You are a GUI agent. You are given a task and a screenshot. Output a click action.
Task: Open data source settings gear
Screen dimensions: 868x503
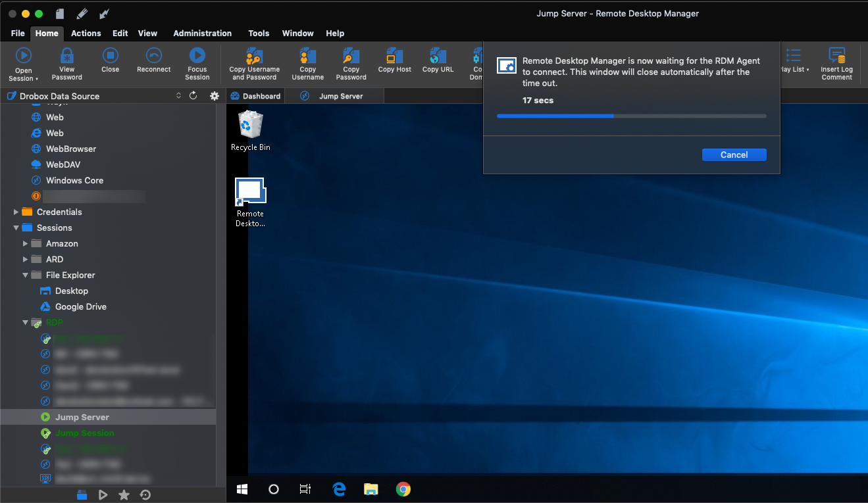click(x=214, y=96)
